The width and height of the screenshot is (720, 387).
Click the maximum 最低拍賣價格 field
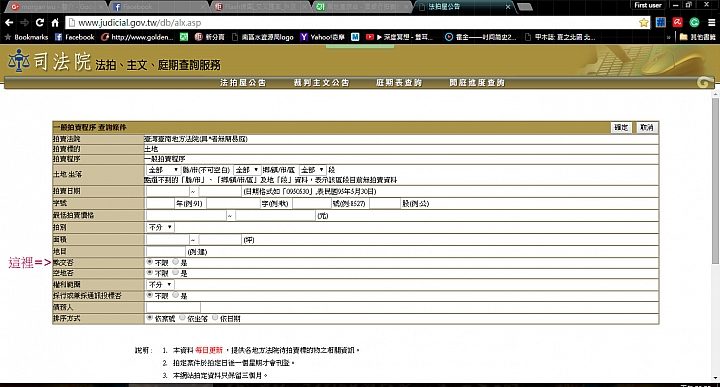click(276, 215)
